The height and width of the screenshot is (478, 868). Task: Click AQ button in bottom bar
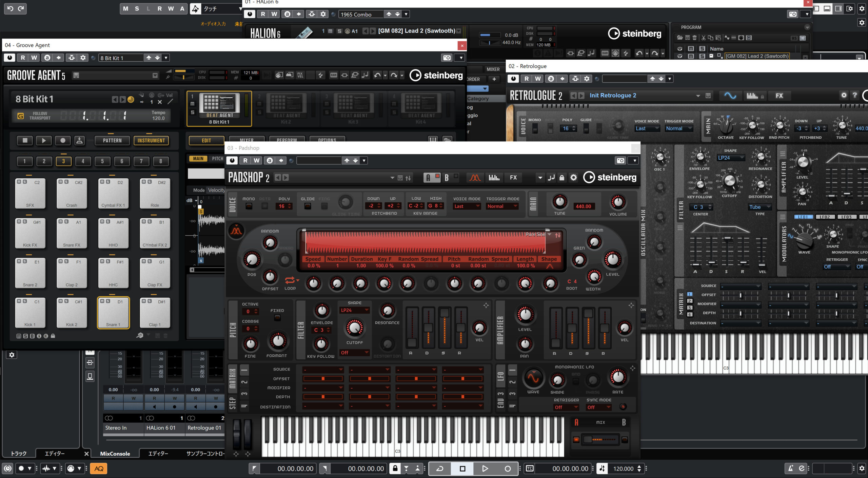click(x=99, y=469)
